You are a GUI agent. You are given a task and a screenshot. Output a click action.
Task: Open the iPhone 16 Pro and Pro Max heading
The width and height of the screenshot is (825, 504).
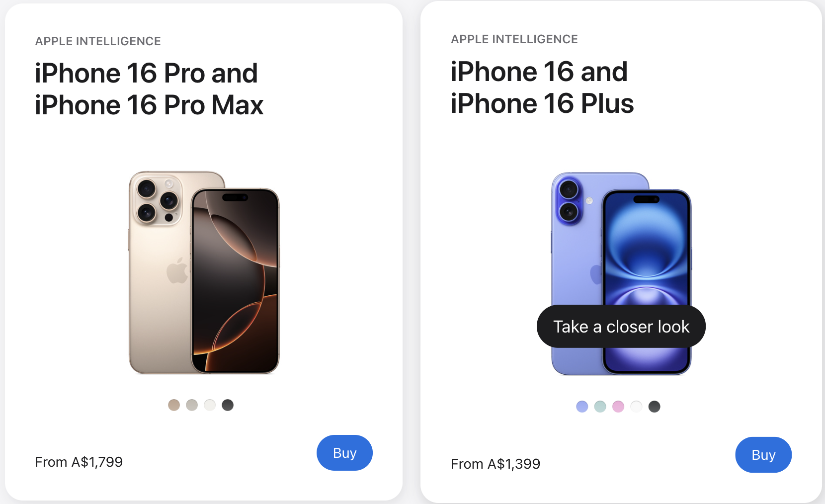pos(149,89)
